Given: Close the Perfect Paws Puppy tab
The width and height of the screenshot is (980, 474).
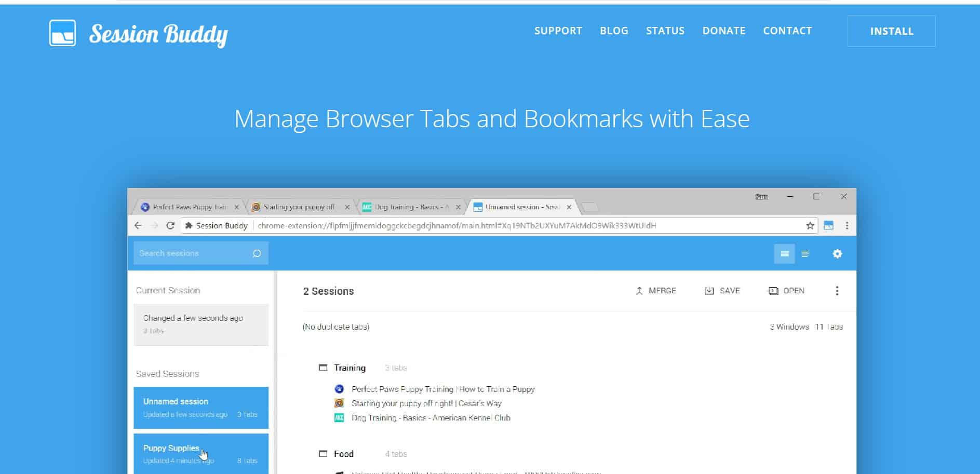Looking at the screenshot, I should tap(237, 207).
